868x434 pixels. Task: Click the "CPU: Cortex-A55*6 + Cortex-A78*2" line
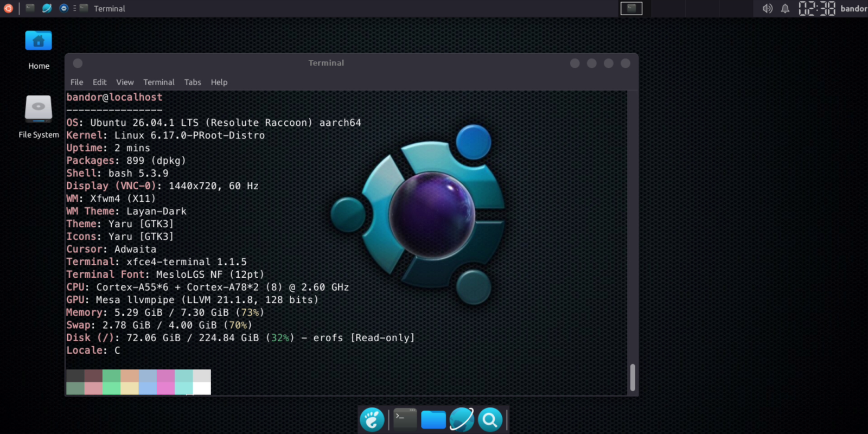click(208, 287)
